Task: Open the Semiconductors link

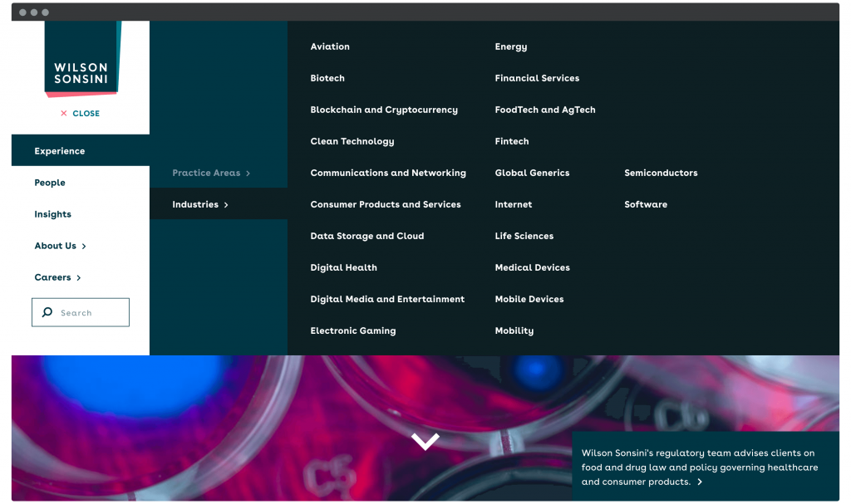Action: (661, 173)
